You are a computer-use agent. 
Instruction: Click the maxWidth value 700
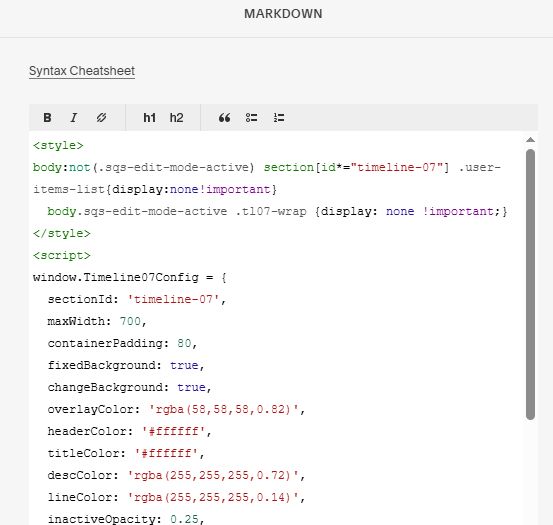(x=130, y=321)
